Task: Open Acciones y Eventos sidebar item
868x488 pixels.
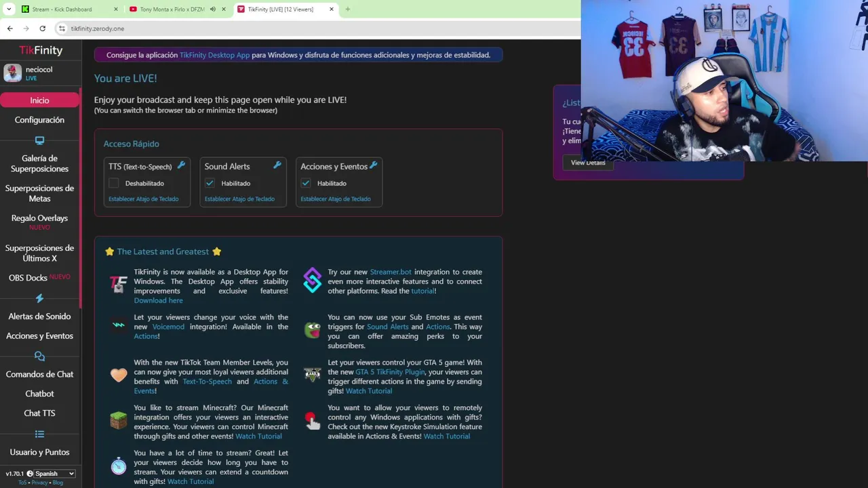Action: pos(39,336)
